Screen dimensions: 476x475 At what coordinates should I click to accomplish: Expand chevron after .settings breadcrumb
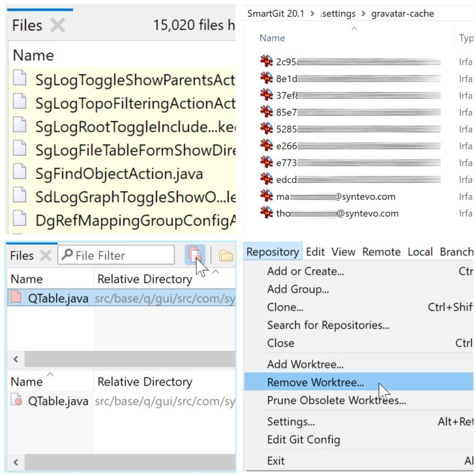(363, 13)
